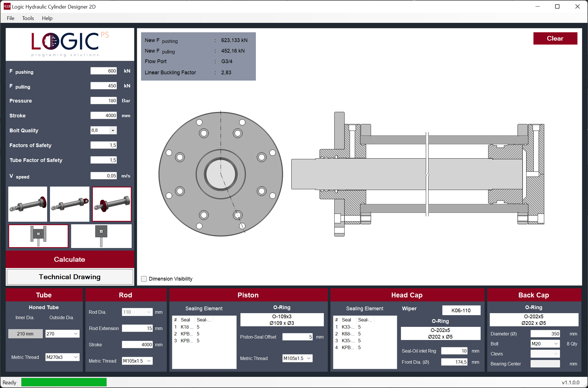Open the Bolt Quality dropdown
Viewport: 588px width, 388px height.
pos(113,130)
